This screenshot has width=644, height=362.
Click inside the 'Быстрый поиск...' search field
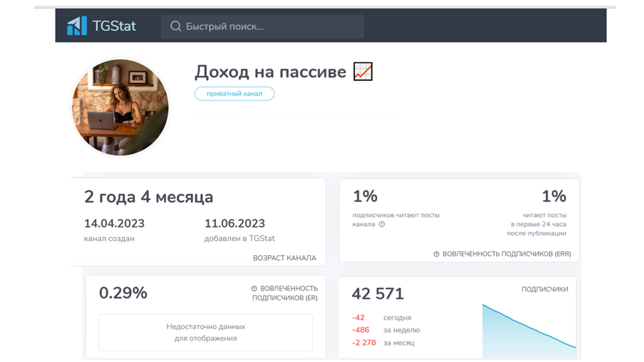(x=259, y=26)
